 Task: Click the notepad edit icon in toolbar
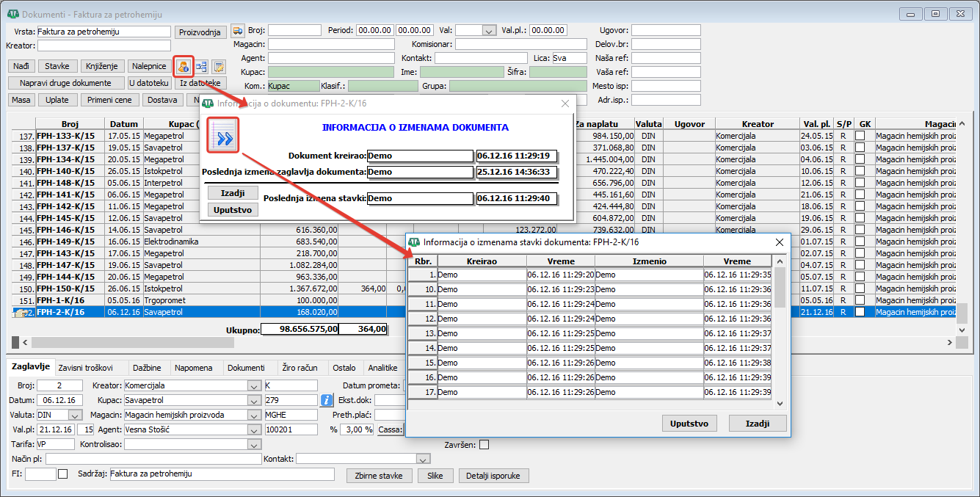tap(219, 67)
